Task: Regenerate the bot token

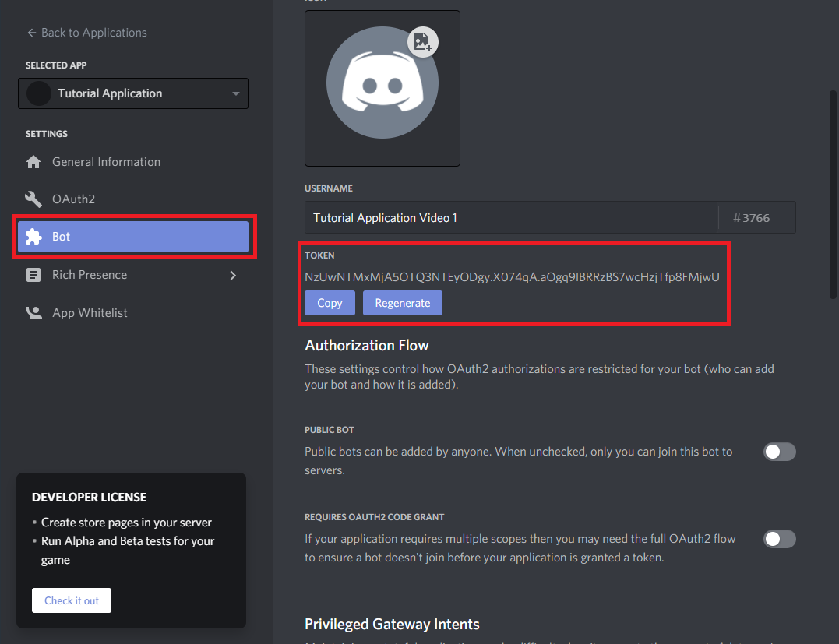Action: coord(403,303)
